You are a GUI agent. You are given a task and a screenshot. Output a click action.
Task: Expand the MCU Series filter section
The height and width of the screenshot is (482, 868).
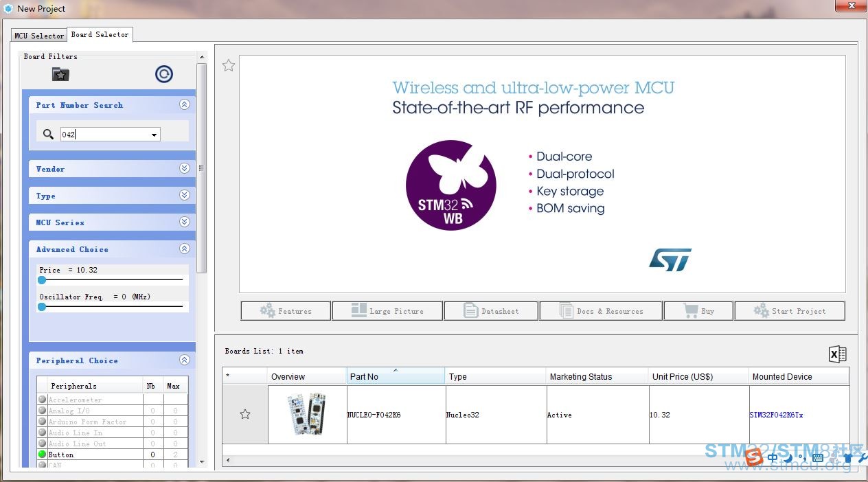pyautogui.click(x=184, y=222)
